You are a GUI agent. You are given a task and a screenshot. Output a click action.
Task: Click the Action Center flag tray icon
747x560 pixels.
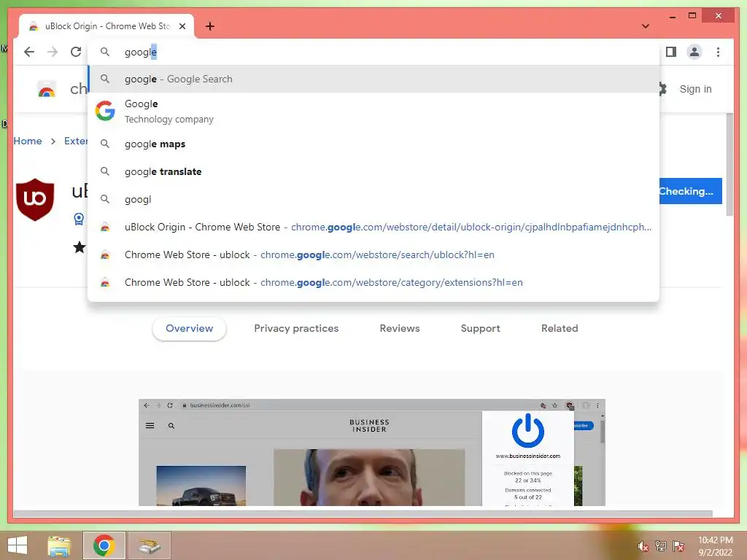678,545
